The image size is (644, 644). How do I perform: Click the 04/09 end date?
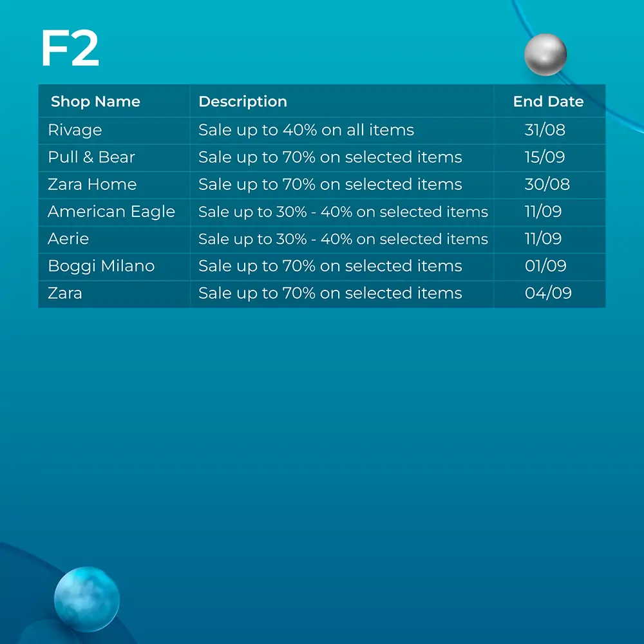[548, 293]
